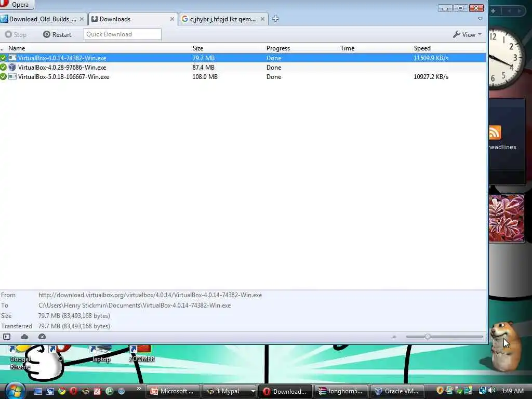The width and height of the screenshot is (532, 399).
Task: Click Show Desktop quick launch icon
Action: [37, 391]
